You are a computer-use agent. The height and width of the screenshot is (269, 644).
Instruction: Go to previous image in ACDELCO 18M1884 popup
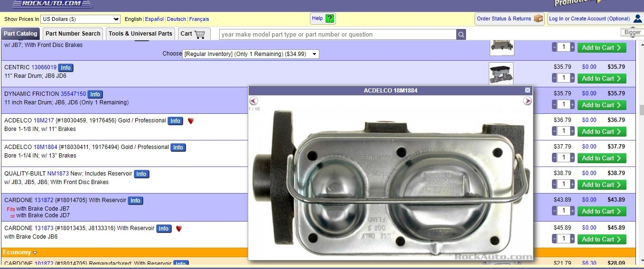pyautogui.click(x=253, y=101)
